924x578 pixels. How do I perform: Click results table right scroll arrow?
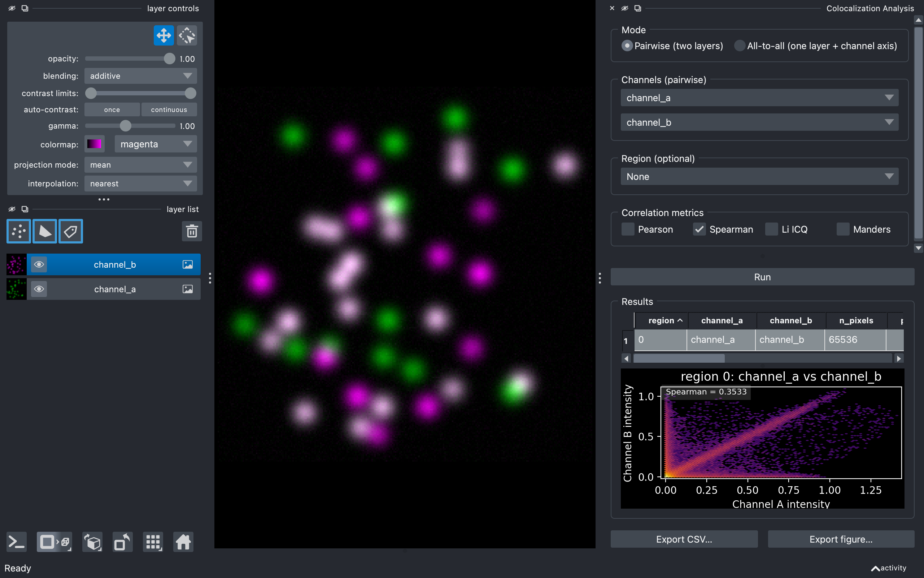pos(899,359)
